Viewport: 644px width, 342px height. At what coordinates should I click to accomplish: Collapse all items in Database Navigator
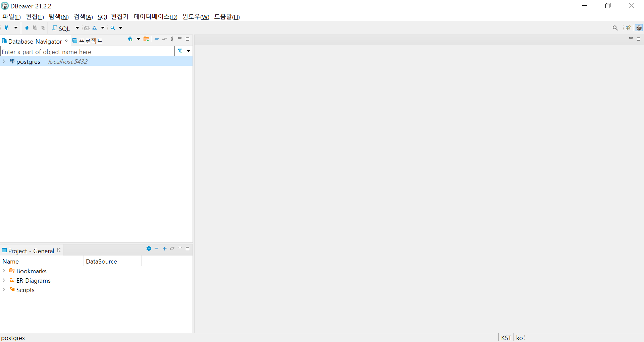point(157,39)
